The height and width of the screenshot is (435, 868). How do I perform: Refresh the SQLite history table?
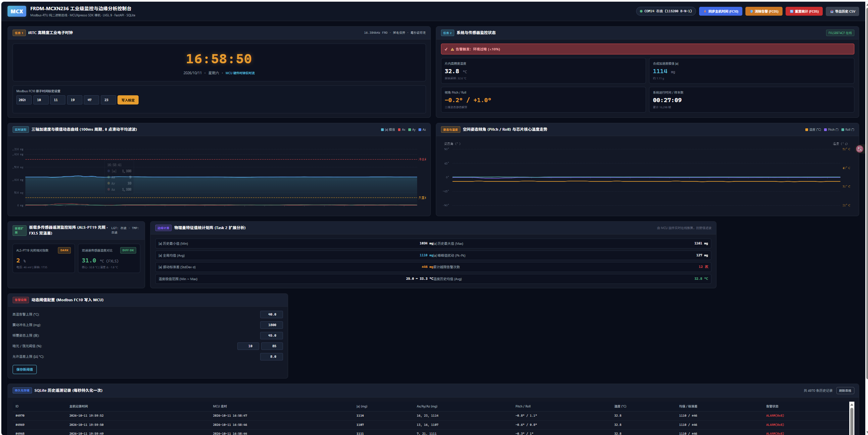845,391
